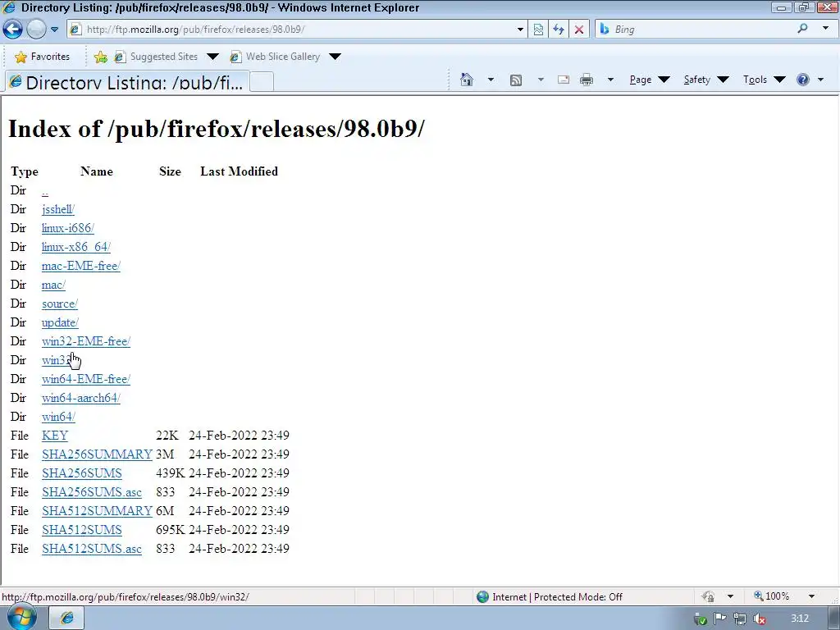Open the SHA256SUMS.asc file link
Screen dimensions: 840x630
pyautogui.click(x=92, y=492)
